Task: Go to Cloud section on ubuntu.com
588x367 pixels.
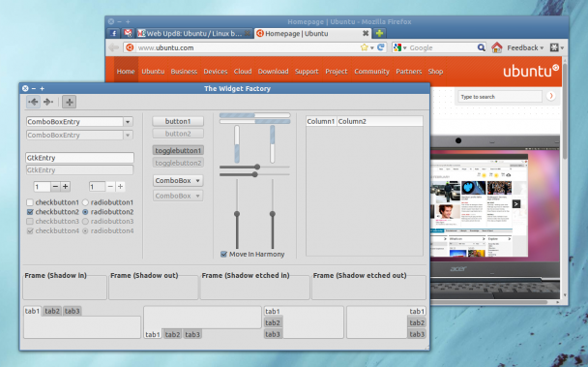Action: click(x=243, y=72)
